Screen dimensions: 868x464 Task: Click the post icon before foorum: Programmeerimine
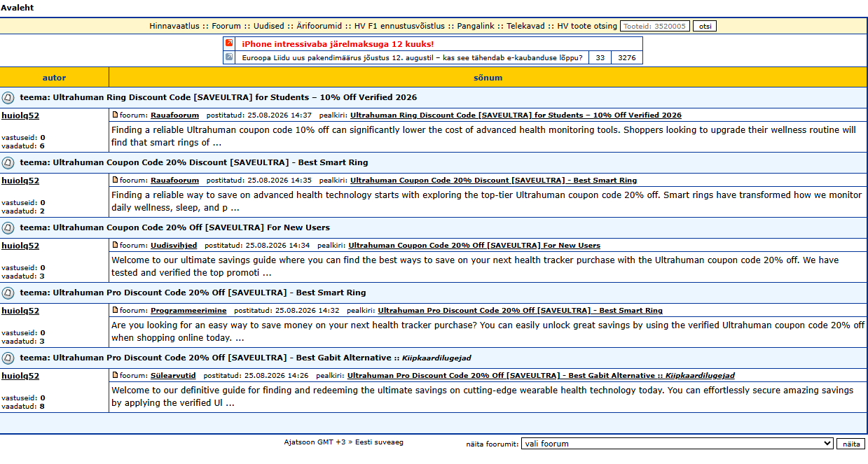click(x=116, y=310)
